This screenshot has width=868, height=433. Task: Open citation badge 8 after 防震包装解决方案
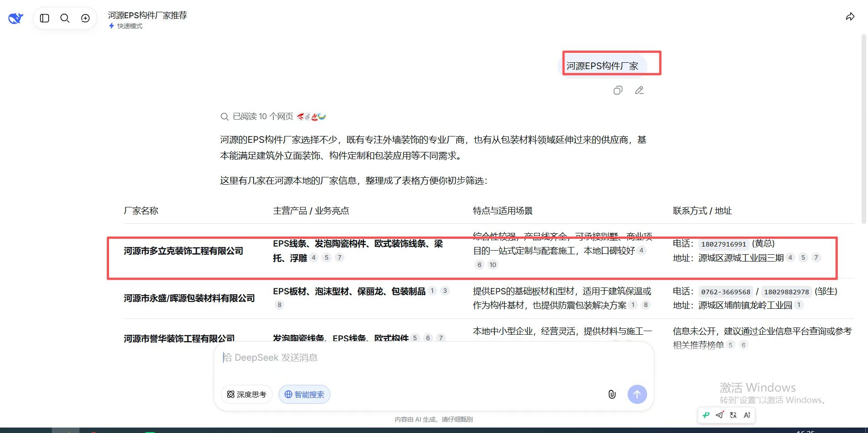(x=646, y=305)
